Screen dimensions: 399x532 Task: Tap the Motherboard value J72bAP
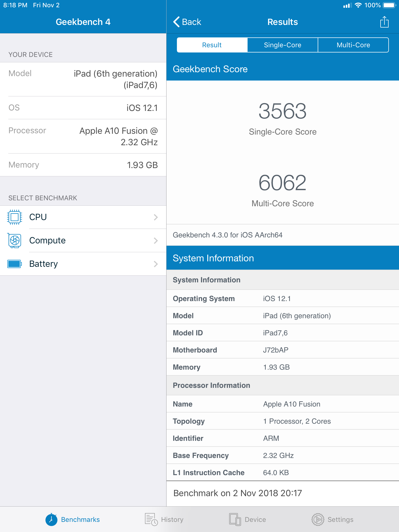(276, 350)
